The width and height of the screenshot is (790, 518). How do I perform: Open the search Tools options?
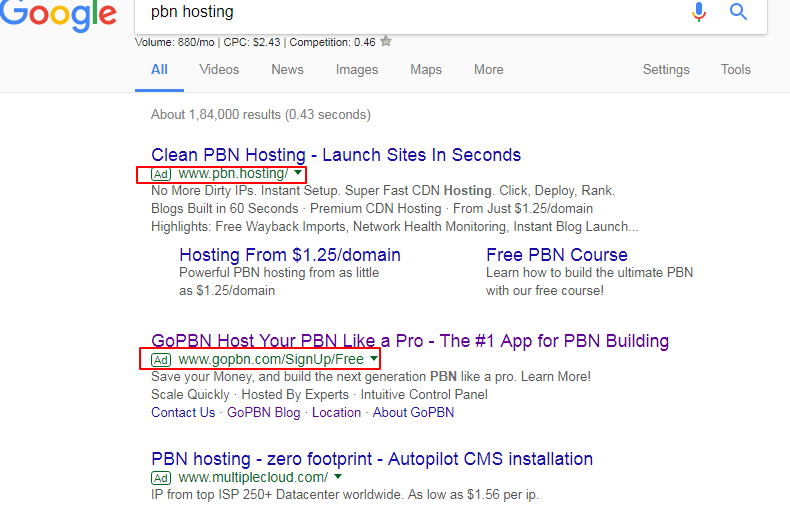click(x=736, y=70)
